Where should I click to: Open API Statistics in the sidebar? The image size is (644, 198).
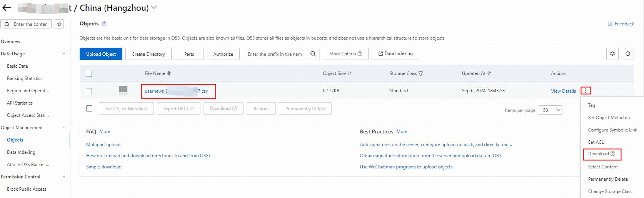20,103
